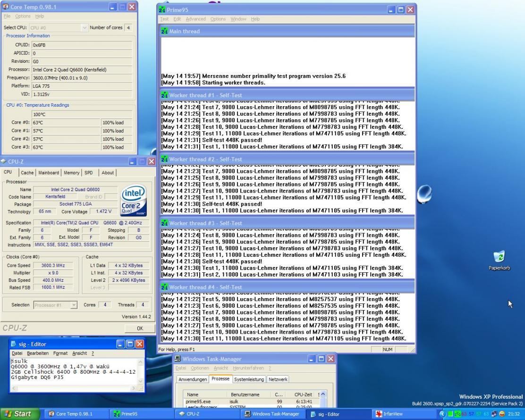Image resolution: width=525 pixels, height=420 pixels.
Task: Click the Task-Manager process list scroll up arrow
Action: [x=323, y=395]
